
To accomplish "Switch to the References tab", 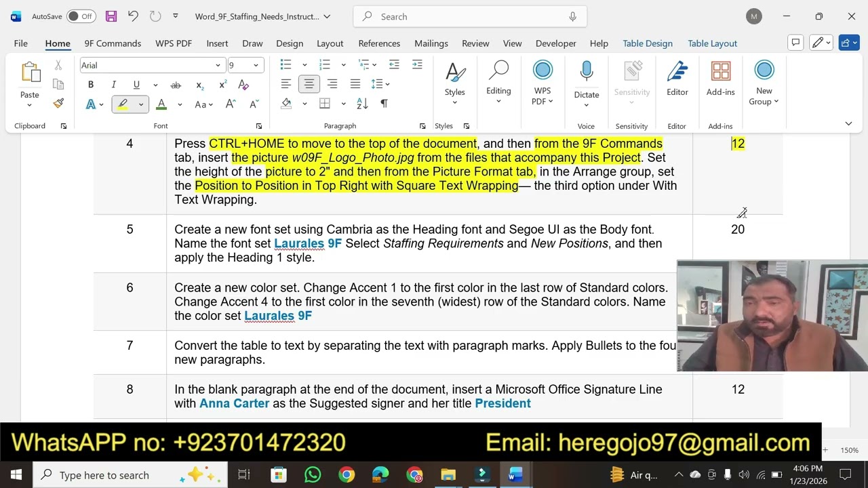I will [379, 43].
